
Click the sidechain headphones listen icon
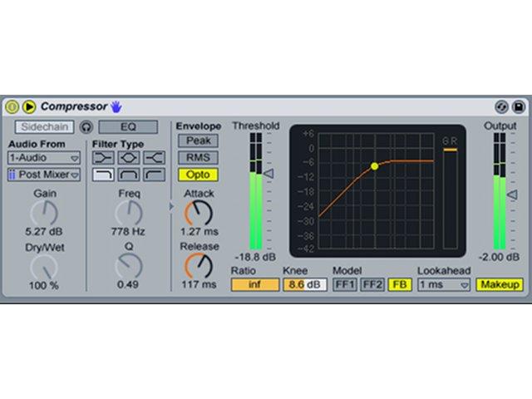[86, 127]
